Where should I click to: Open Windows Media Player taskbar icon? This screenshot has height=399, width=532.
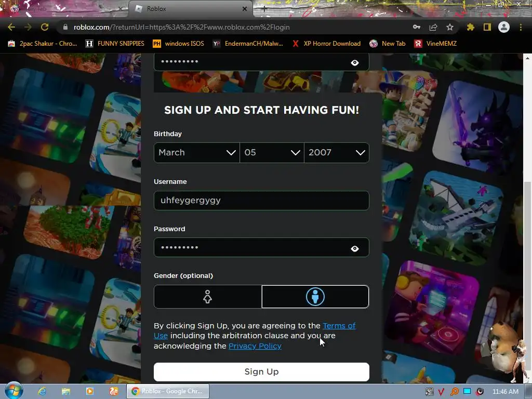[x=89, y=391]
